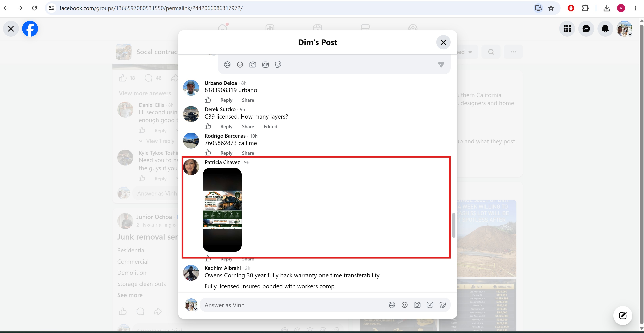Open GIF picker in the upper reply box

click(266, 65)
